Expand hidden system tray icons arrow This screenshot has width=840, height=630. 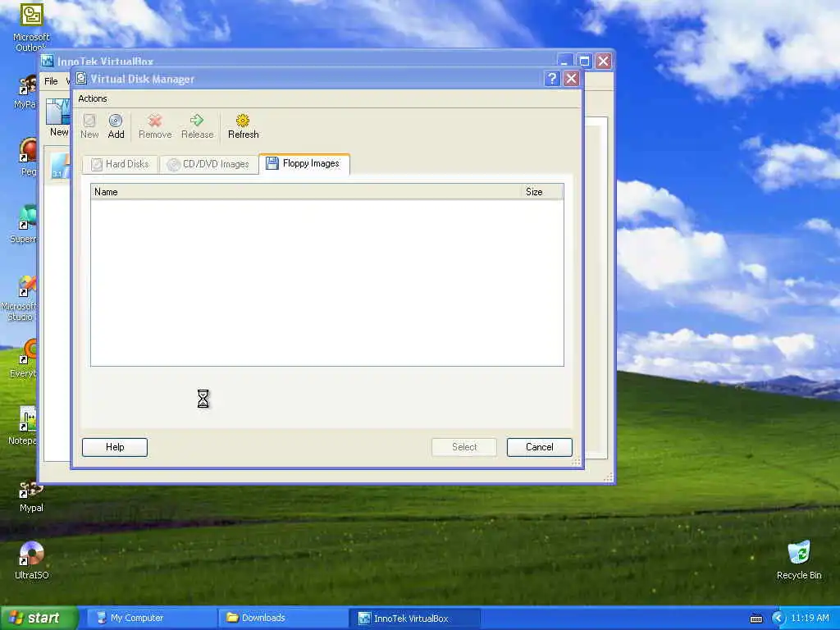778,619
